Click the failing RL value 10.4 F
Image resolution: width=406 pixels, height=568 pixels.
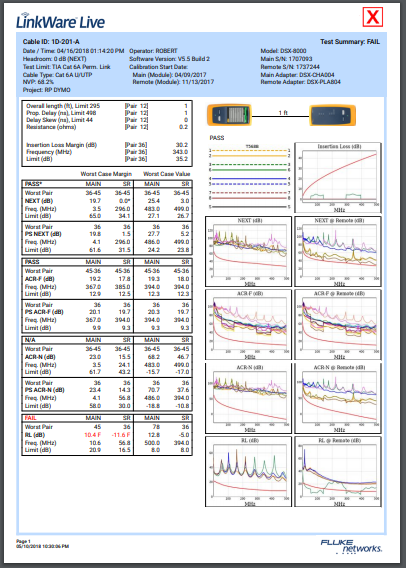[x=93, y=435]
